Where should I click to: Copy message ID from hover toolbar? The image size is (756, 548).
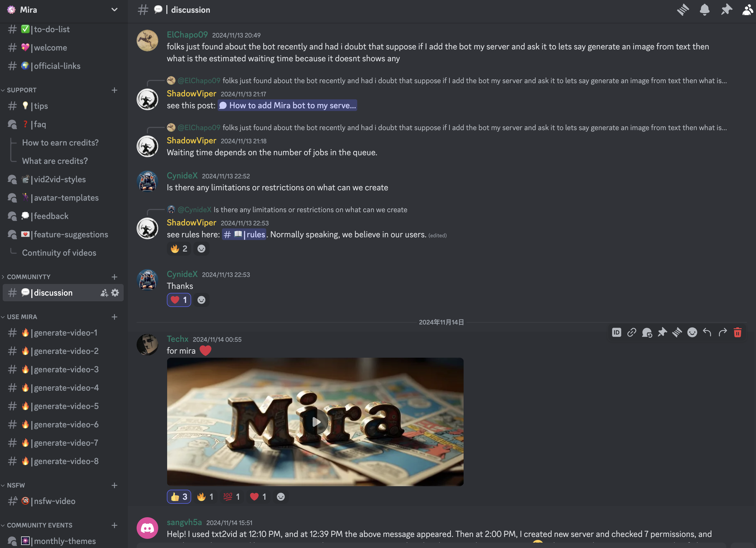click(x=616, y=332)
